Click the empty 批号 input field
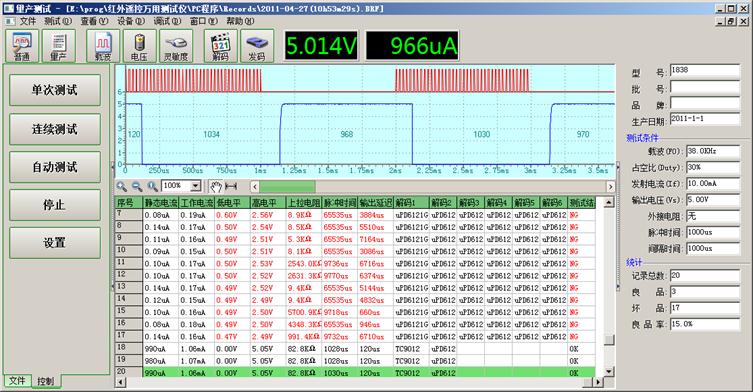The image size is (753, 392). point(705,87)
